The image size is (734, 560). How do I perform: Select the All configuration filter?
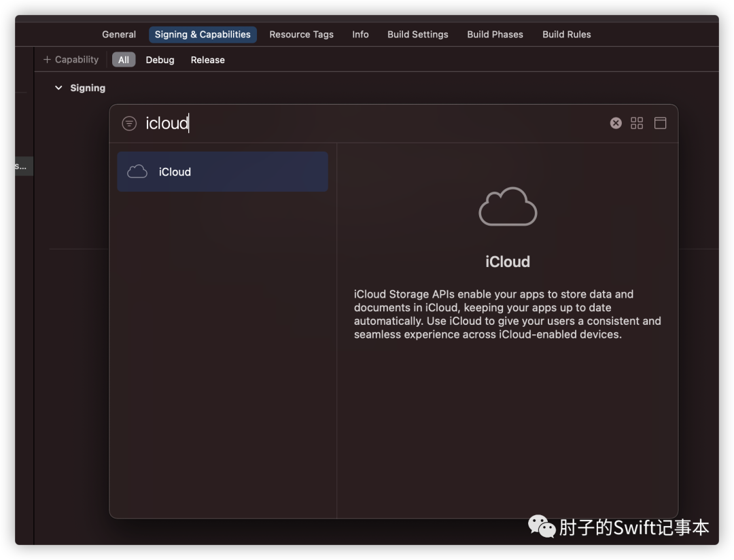(x=124, y=60)
